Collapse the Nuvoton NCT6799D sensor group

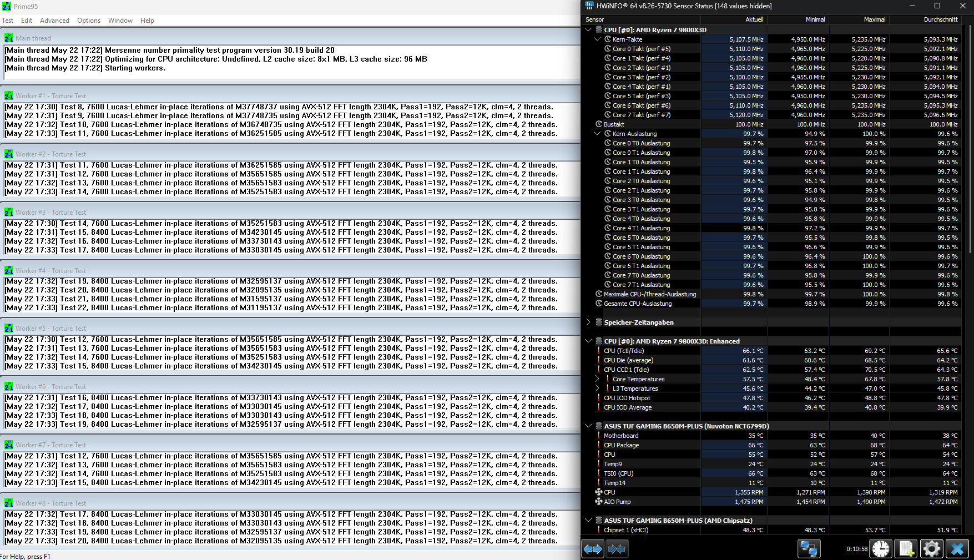click(x=588, y=426)
